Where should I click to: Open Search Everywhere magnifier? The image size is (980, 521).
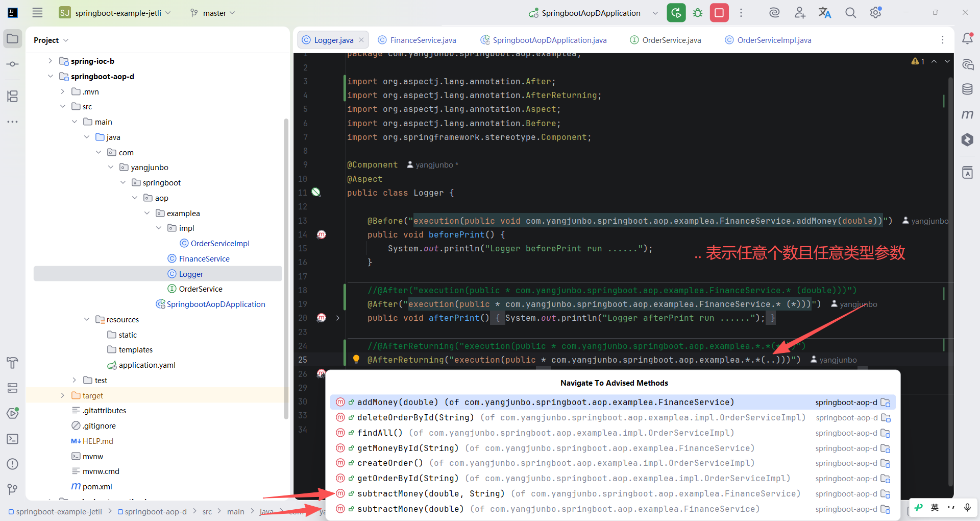(850, 13)
